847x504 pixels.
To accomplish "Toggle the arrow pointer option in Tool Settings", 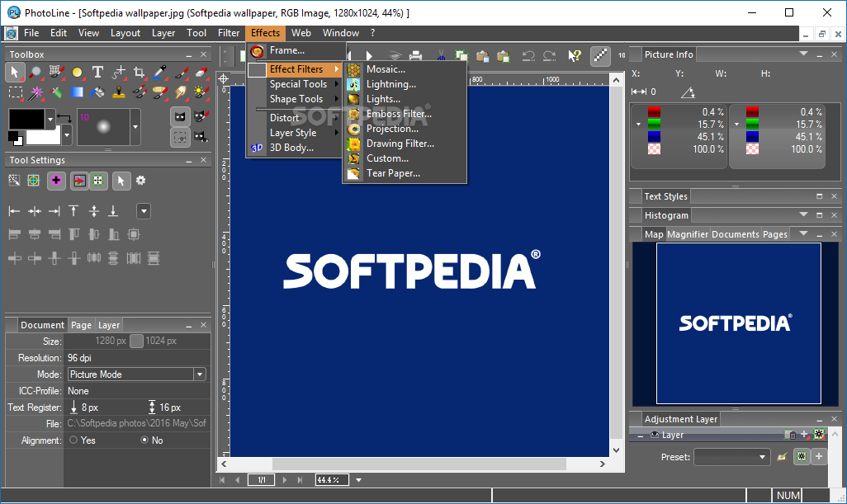I will pos(121,181).
